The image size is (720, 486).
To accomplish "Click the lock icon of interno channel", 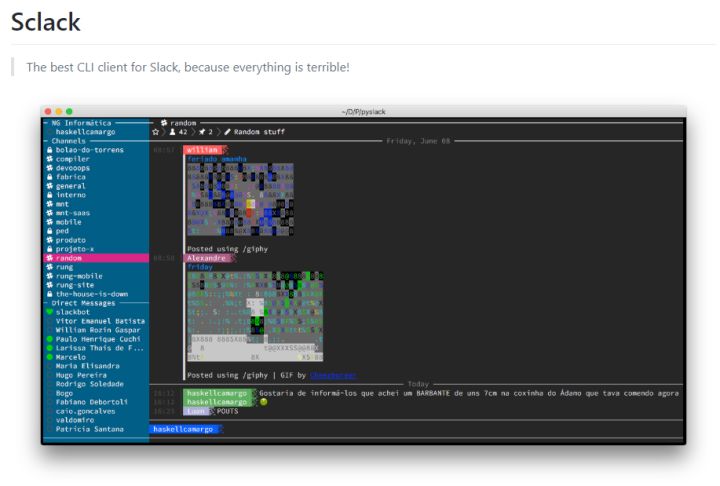I will click(50, 195).
